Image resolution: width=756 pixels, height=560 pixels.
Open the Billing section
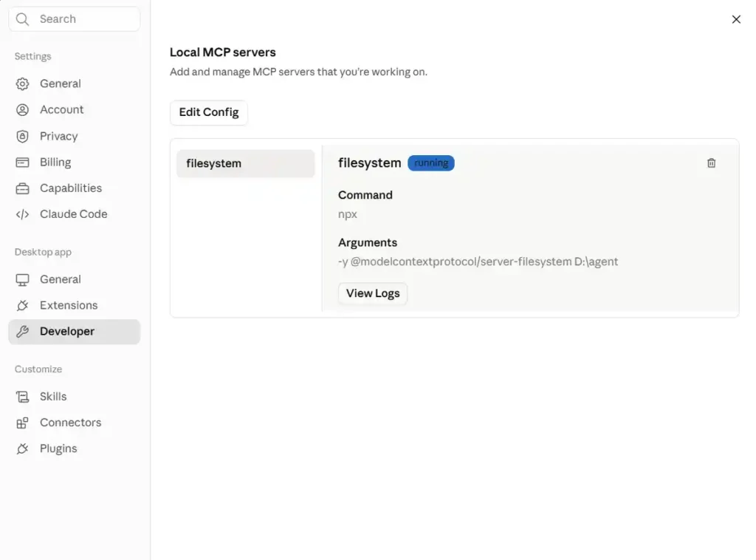point(75,162)
